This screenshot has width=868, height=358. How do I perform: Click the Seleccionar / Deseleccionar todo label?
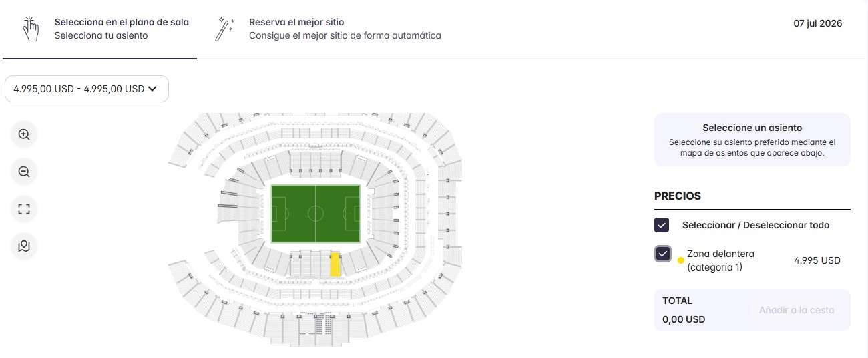click(756, 225)
